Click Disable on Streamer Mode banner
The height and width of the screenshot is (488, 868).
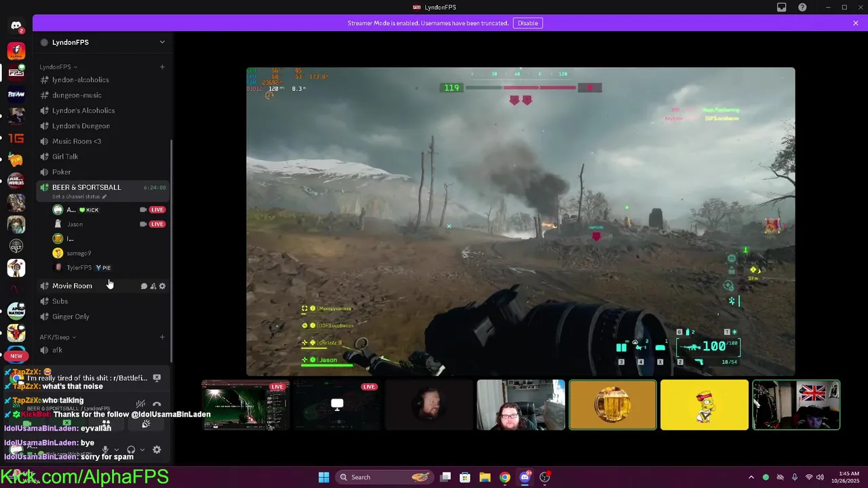pyautogui.click(x=528, y=23)
